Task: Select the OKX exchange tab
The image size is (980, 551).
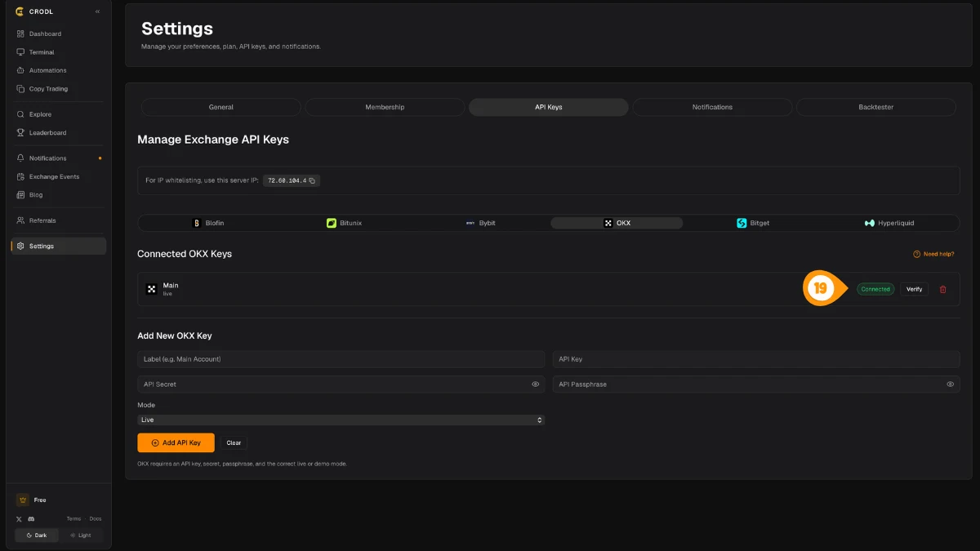Action: click(617, 223)
